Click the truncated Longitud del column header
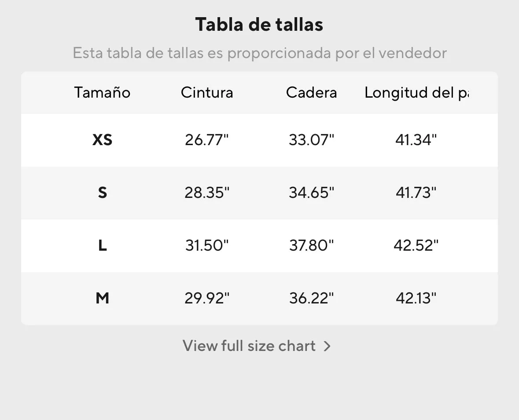 [417, 93]
